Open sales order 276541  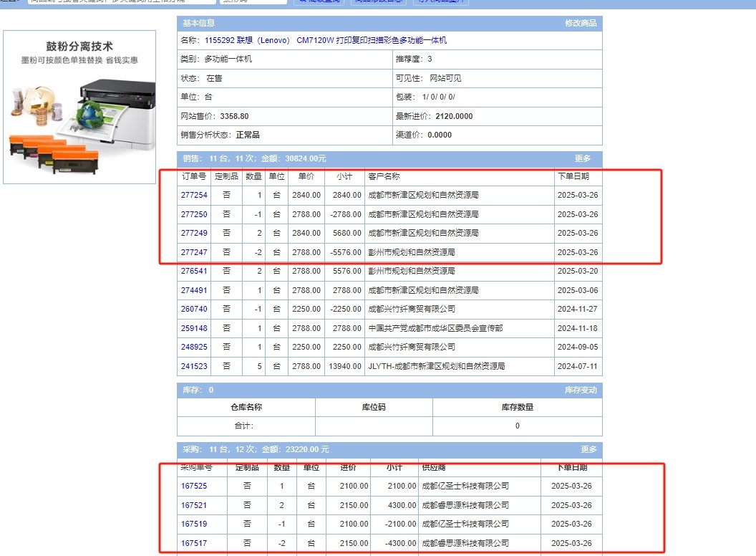pos(194,272)
